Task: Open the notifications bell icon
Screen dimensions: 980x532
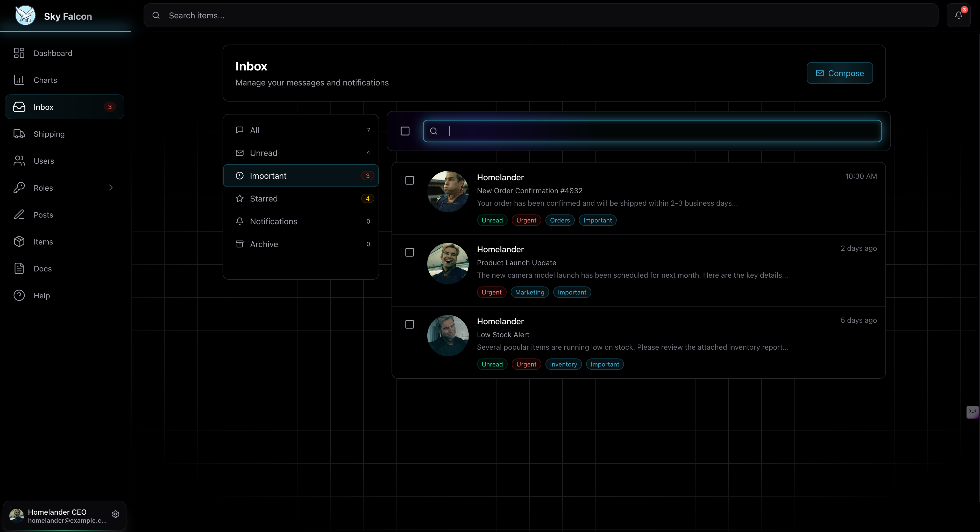Action: click(958, 15)
